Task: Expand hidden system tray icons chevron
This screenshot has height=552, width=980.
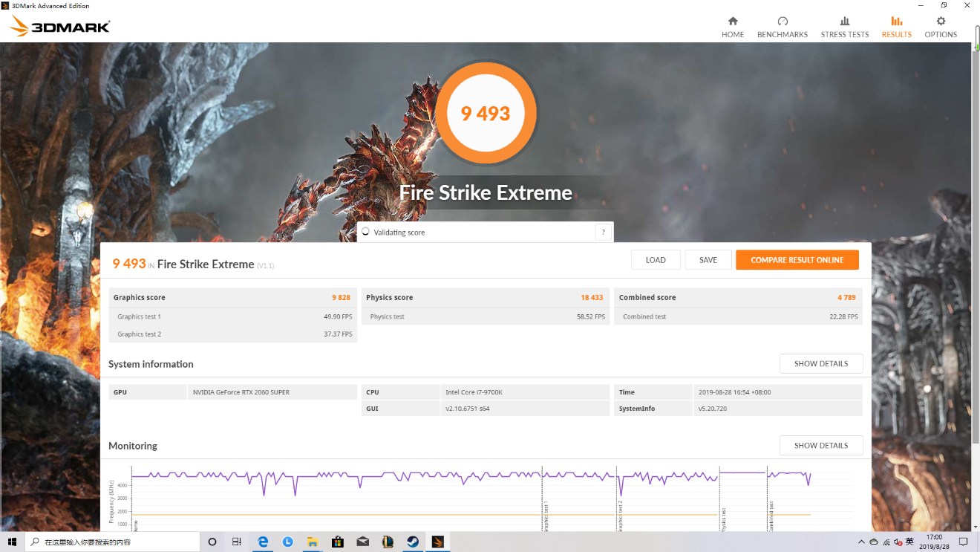Action: tap(861, 542)
